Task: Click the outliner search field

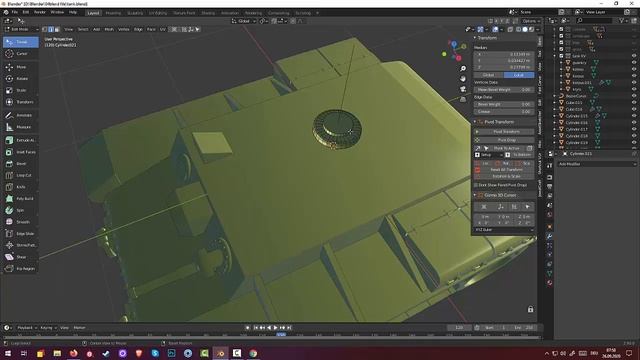Action: pos(595,20)
